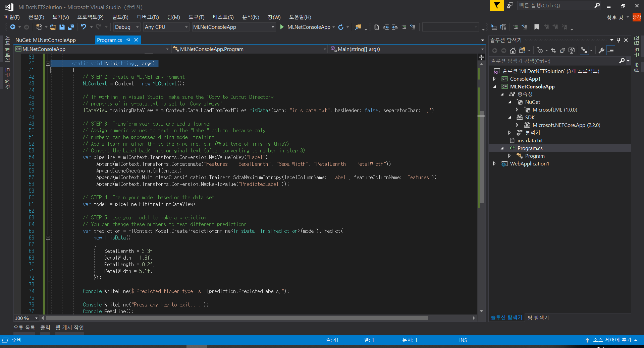This screenshot has width=644, height=348.
Task: Open the 빌드(B) menu
Action: click(120, 17)
